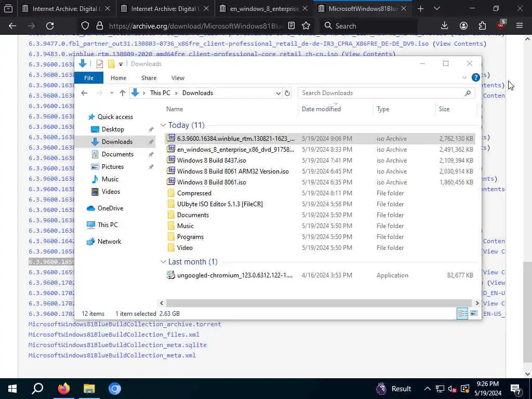Select Music in navigation pane
Screen dimensions: 532x399
[x=110, y=179]
